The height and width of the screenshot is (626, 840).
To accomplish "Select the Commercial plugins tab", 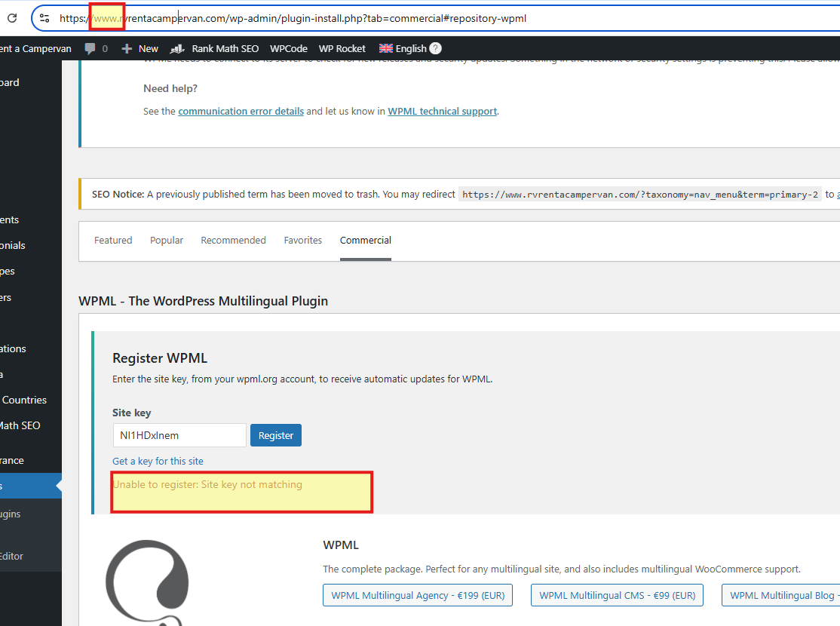I will pos(366,240).
